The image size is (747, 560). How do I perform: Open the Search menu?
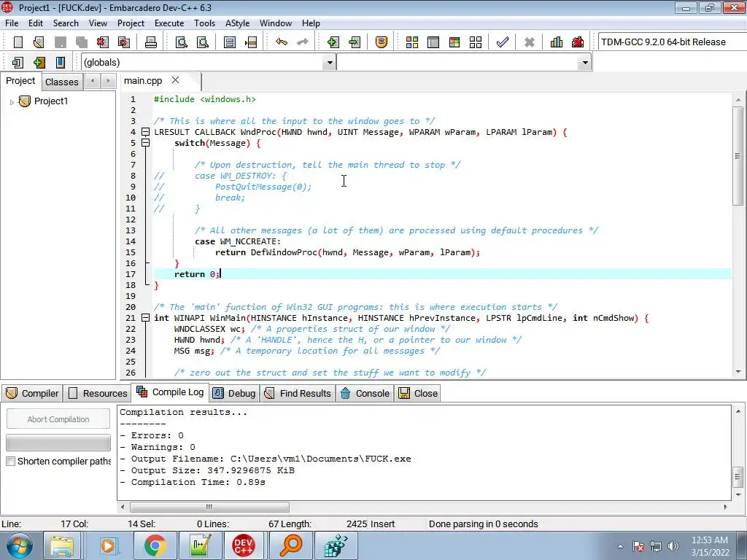pyautogui.click(x=66, y=23)
